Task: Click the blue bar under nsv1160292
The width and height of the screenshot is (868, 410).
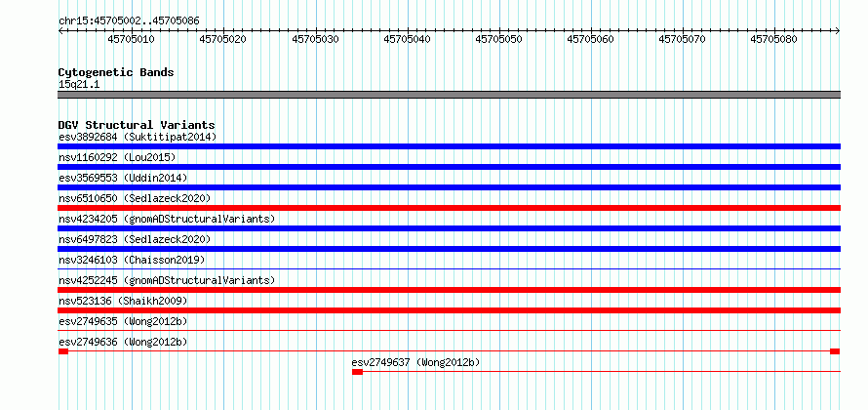Action: [x=449, y=167]
